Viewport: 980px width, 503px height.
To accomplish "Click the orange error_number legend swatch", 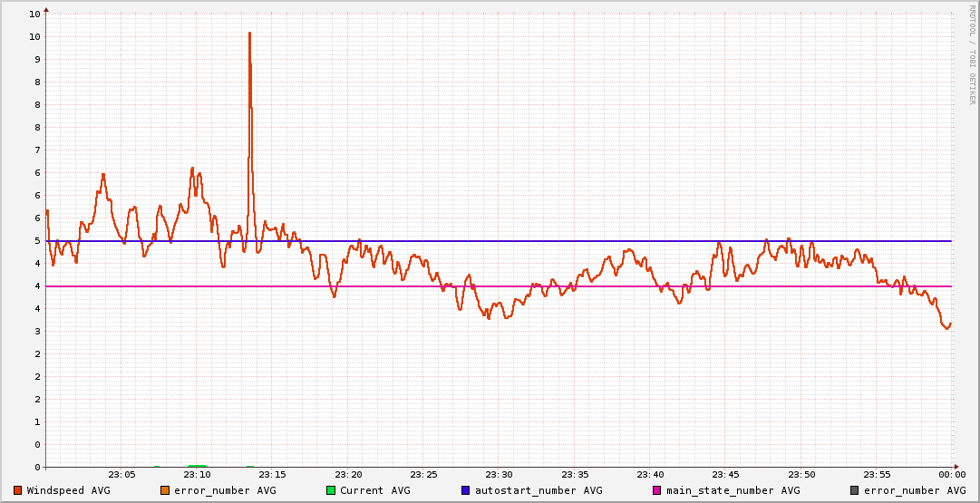I will (x=164, y=490).
